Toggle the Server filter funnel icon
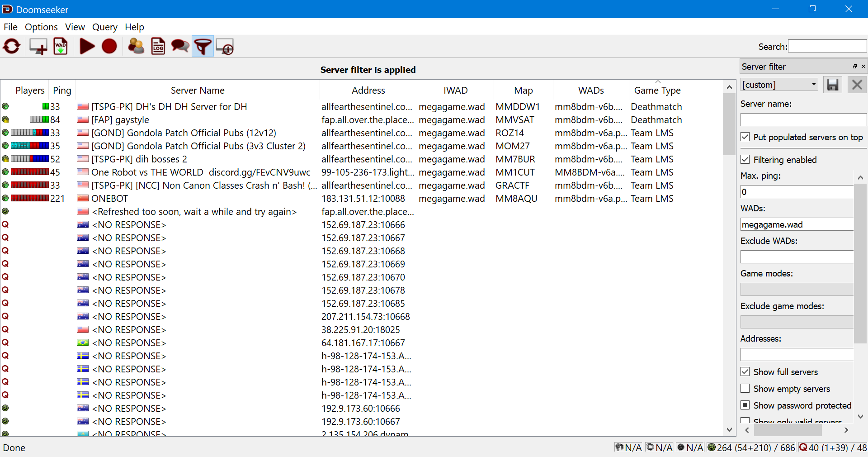Screen dimensions: 868x457 click(203, 46)
